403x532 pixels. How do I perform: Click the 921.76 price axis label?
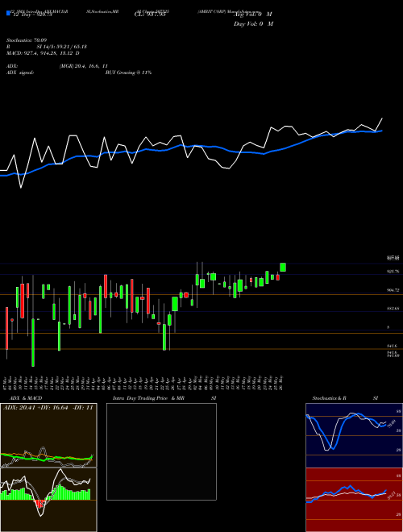393,272
